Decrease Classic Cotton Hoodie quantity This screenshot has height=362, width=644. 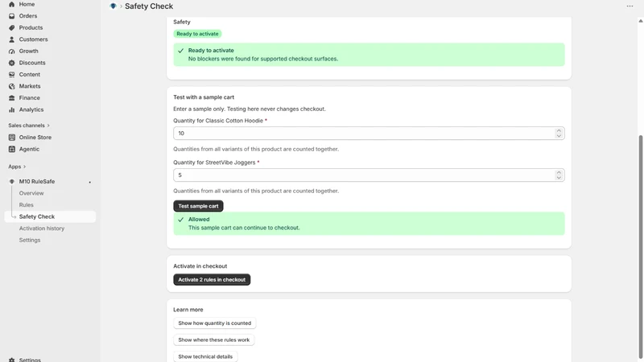tap(559, 136)
